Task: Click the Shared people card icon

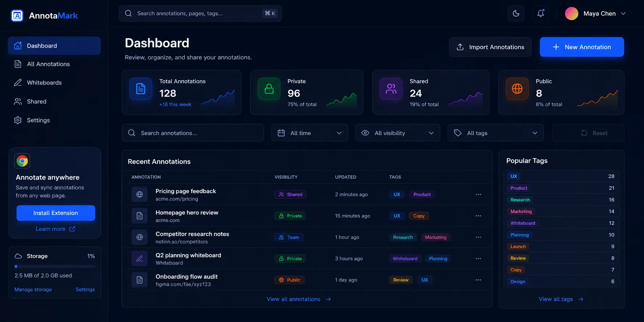Action: tap(391, 89)
